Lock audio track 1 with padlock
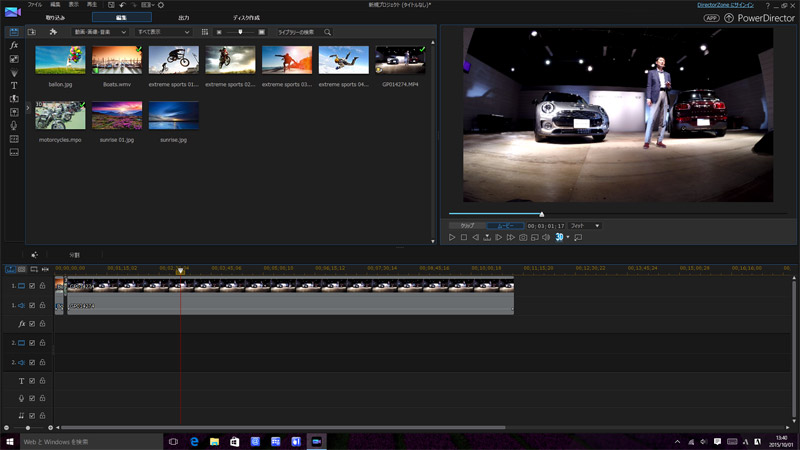800x450 pixels. click(42, 305)
